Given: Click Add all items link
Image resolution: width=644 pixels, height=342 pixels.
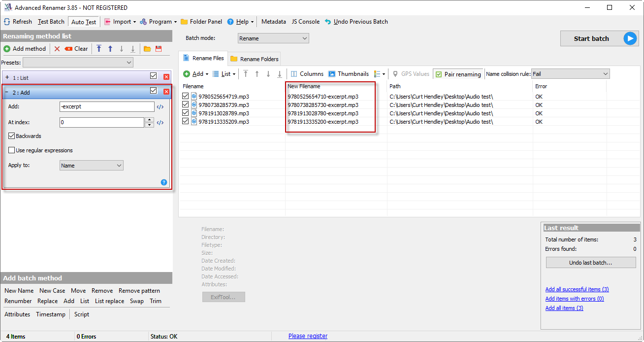Looking at the screenshot, I should (x=564, y=308).
